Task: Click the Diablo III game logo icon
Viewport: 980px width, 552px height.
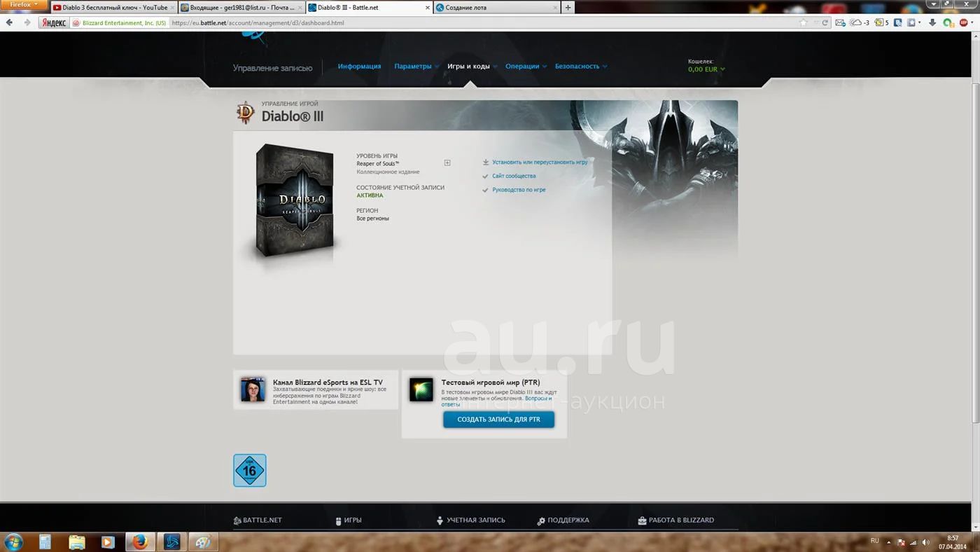Action: click(245, 112)
